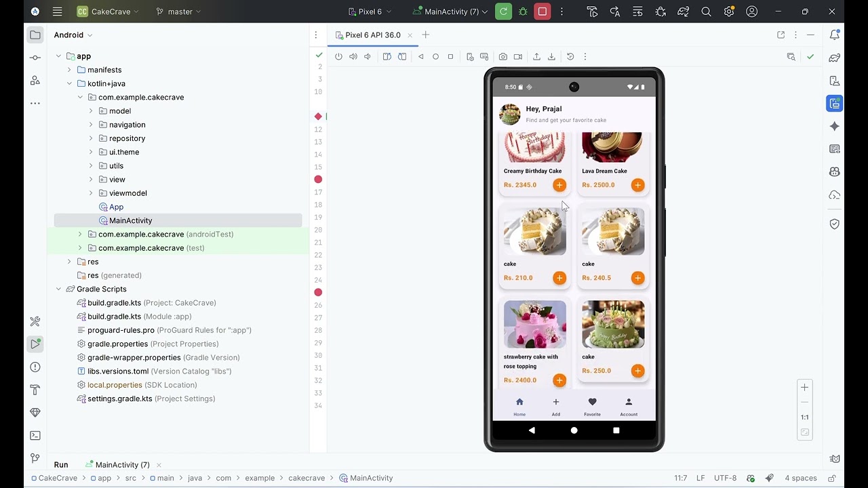Open the Project folder tool window
Image resolution: width=868 pixels, height=488 pixels.
35,35
